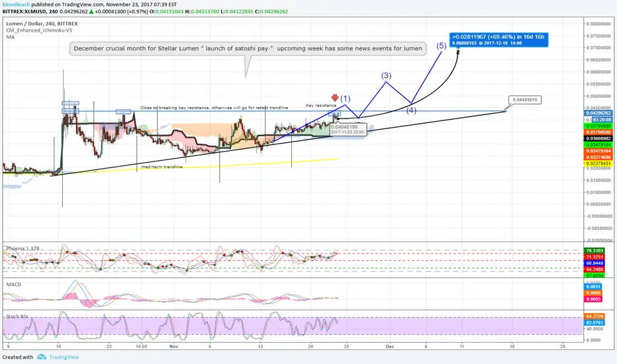
Task: Select the blue +69.46% price projection label
Action: (498, 39)
